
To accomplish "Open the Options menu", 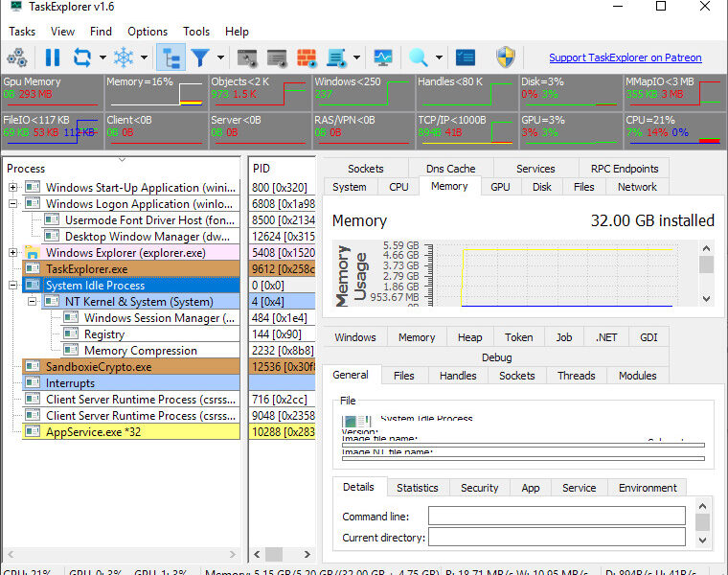I will pyautogui.click(x=147, y=32).
